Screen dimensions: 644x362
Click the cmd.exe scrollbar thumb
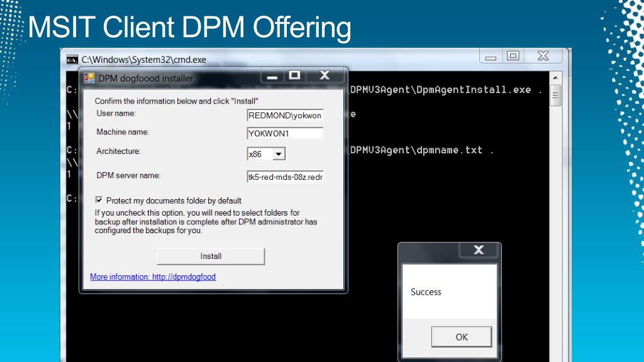[x=555, y=96]
